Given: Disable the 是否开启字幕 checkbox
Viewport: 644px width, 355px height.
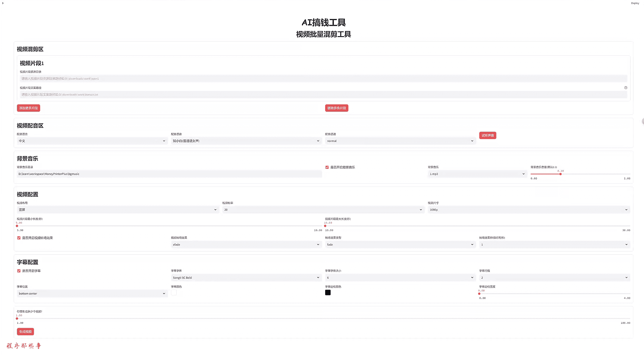Looking at the screenshot, I should (19, 271).
